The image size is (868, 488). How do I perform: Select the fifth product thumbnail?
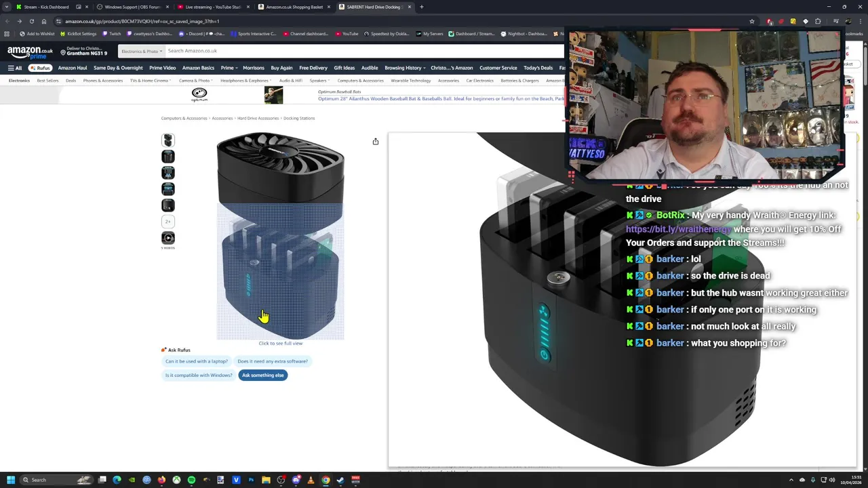pyautogui.click(x=168, y=205)
